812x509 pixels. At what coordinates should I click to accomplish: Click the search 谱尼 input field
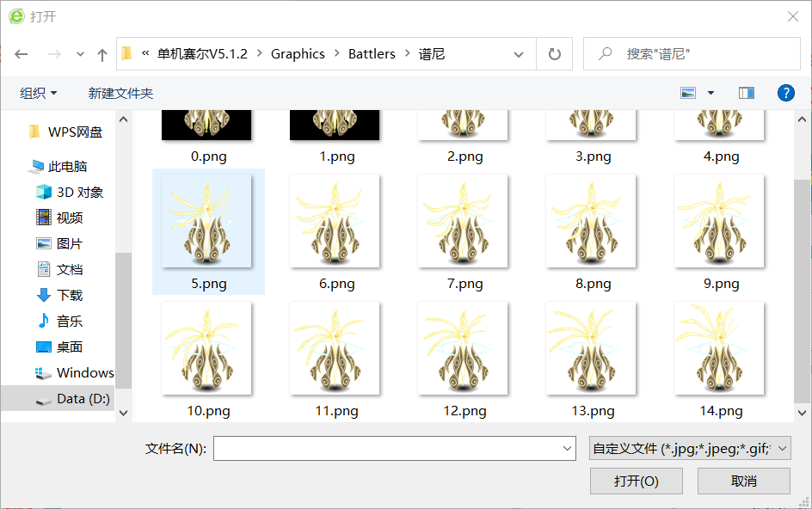pos(692,54)
